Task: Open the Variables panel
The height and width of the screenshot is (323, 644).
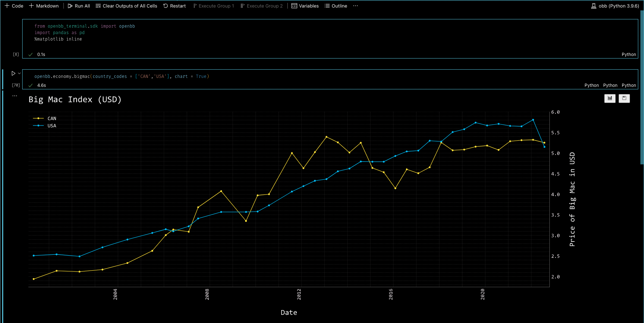Action: tap(305, 6)
